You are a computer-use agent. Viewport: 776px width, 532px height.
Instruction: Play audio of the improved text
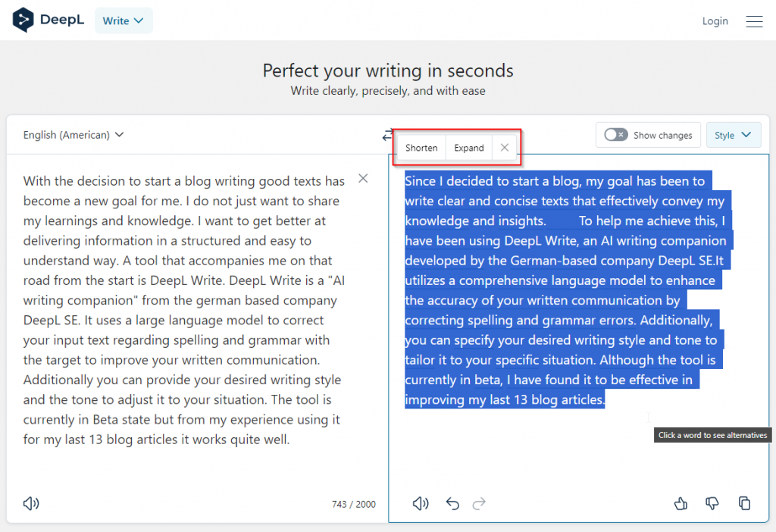[421, 503]
